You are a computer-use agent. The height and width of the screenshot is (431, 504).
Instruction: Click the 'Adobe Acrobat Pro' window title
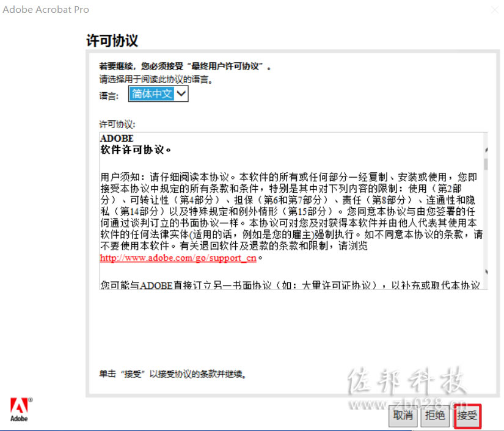(x=46, y=10)
